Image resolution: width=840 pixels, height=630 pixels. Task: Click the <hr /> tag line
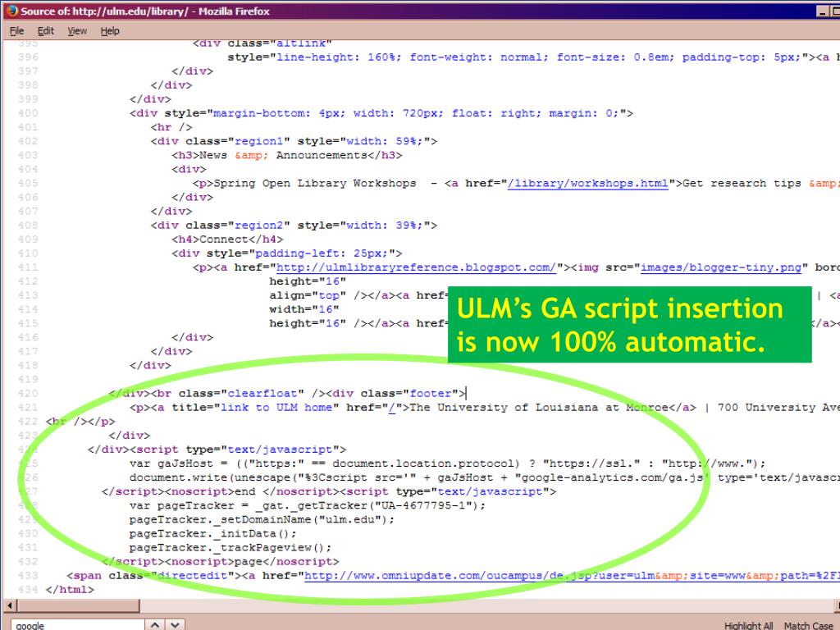tap(171, 127)
